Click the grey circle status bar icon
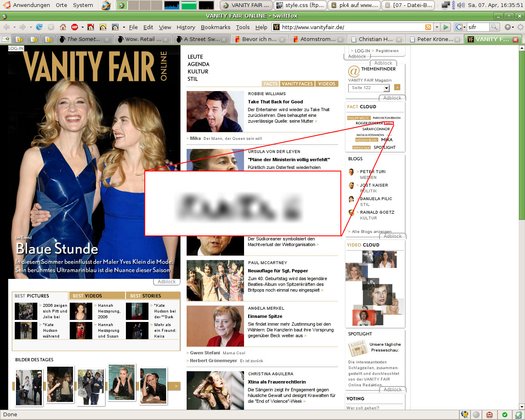 [x=476, y=415]
